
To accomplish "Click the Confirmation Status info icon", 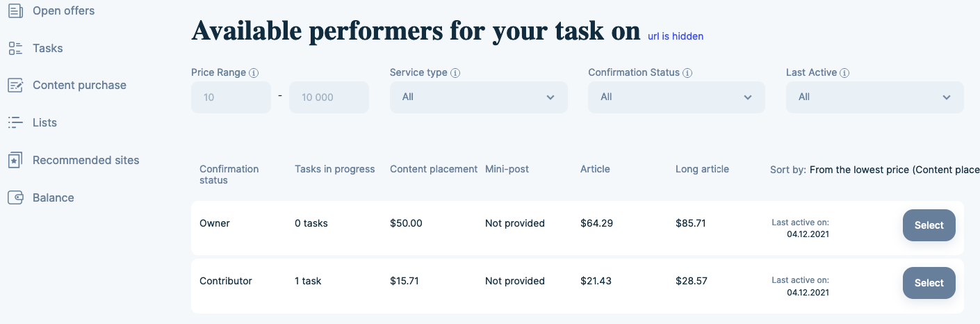I will 687,73.
